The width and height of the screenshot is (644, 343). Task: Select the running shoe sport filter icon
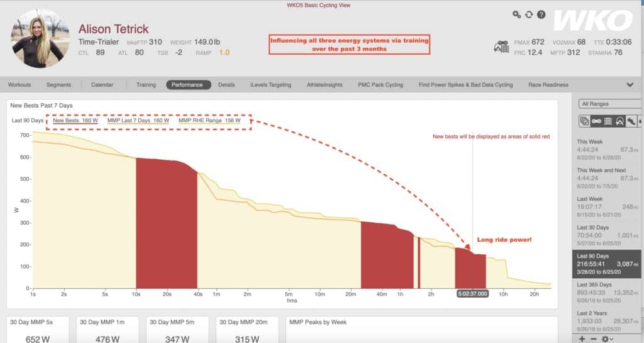pyautogui.click(x=631, y=121)
